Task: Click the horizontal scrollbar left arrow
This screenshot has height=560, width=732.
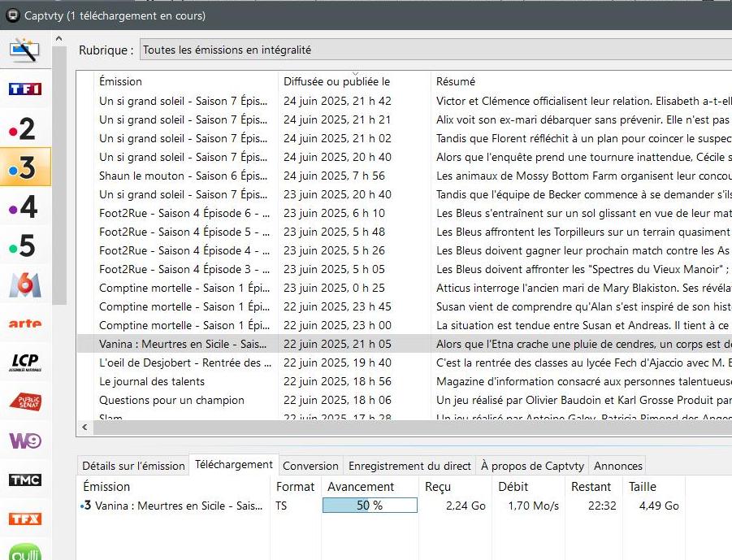Action: [84, 427]
